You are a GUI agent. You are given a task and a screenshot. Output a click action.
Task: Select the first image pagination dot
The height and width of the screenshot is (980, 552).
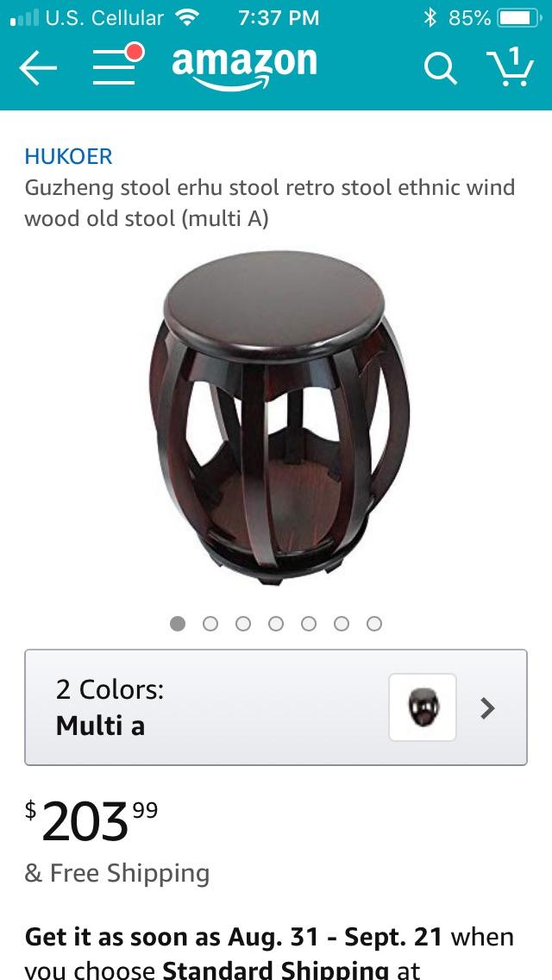[178, 623]
